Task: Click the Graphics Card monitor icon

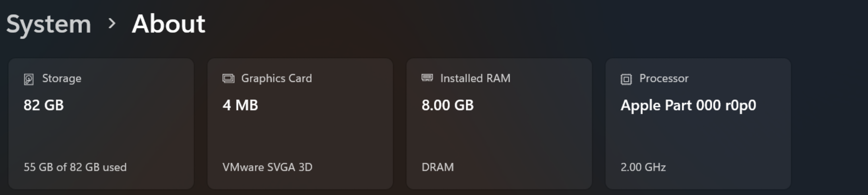Action: pyautogui.click(x=228, y=78)
